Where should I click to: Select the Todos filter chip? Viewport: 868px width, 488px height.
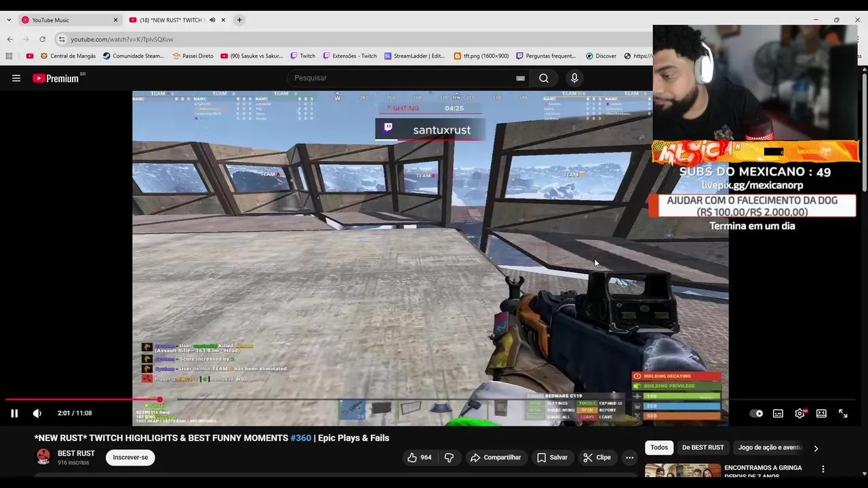[x=659, y=447]
